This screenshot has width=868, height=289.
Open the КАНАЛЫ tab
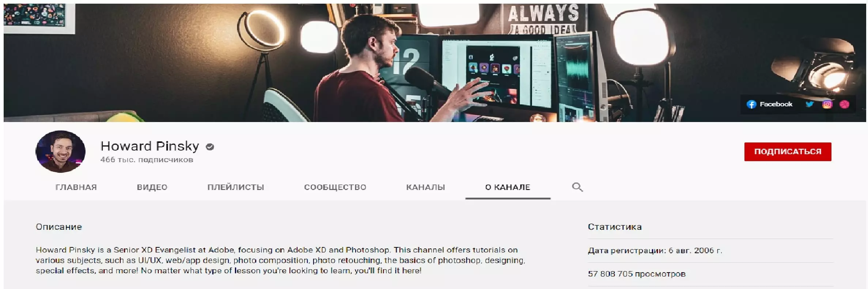(x=425, y=187)
